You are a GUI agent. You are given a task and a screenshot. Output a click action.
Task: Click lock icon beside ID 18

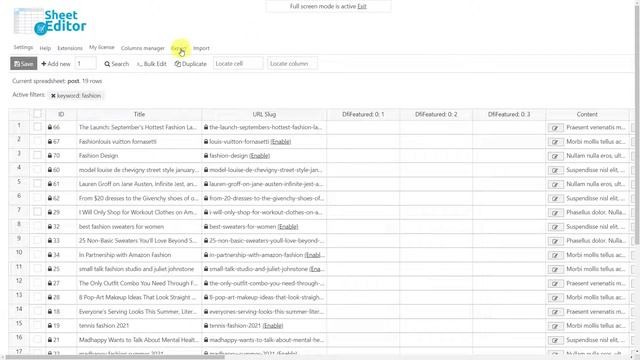point(50,311)
